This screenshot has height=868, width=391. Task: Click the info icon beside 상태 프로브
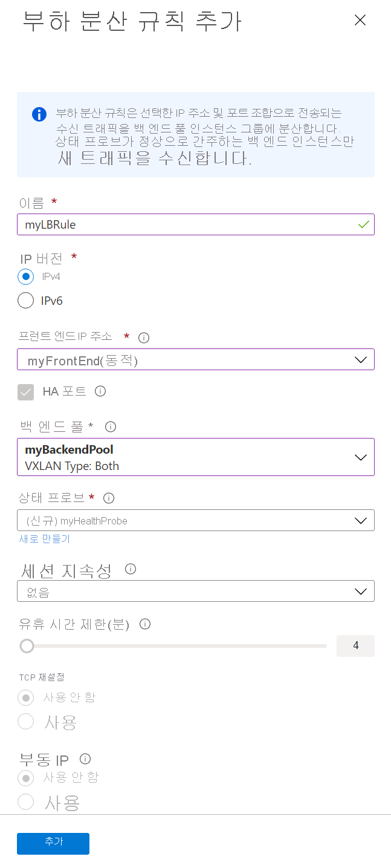pos(108,498)
